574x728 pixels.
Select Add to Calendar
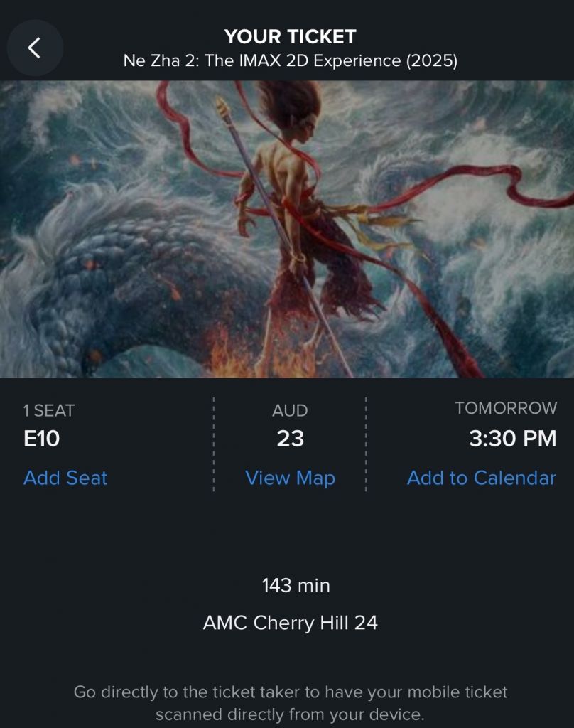[481, 478]
